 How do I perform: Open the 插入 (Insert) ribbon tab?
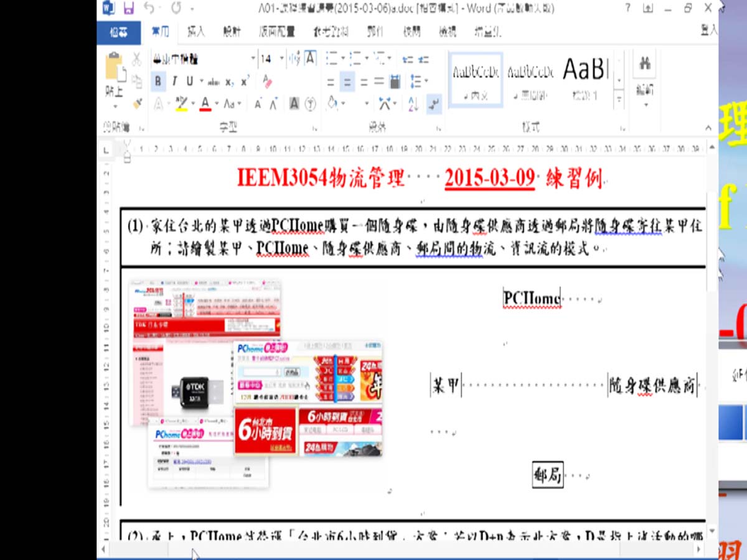coord(196,32)
